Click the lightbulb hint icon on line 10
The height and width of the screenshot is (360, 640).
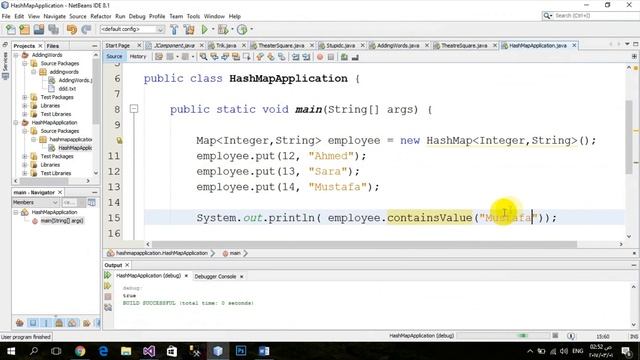coord(119,140)
